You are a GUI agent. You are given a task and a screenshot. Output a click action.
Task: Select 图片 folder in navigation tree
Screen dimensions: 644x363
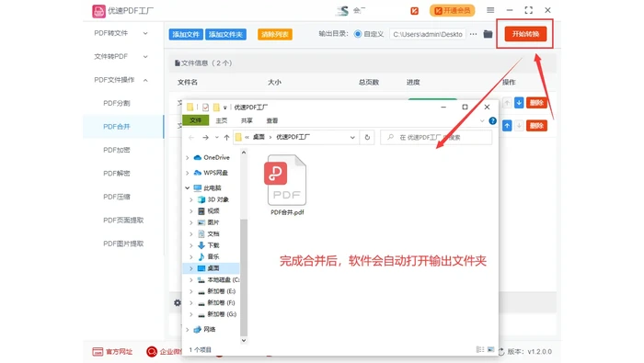213,222
